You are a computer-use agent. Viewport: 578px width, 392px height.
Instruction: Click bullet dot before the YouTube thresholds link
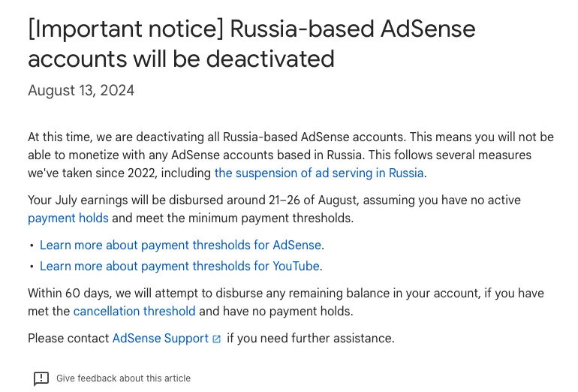[x=32, y=267]
